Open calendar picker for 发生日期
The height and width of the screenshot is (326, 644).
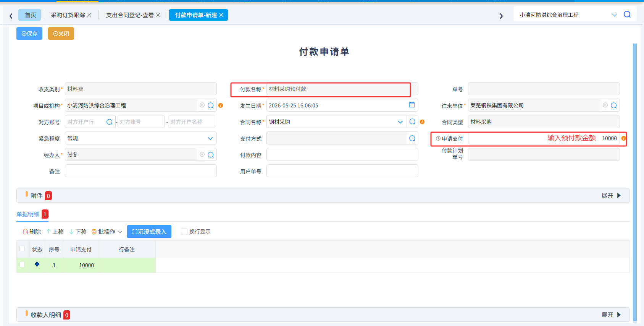point(412,105)
